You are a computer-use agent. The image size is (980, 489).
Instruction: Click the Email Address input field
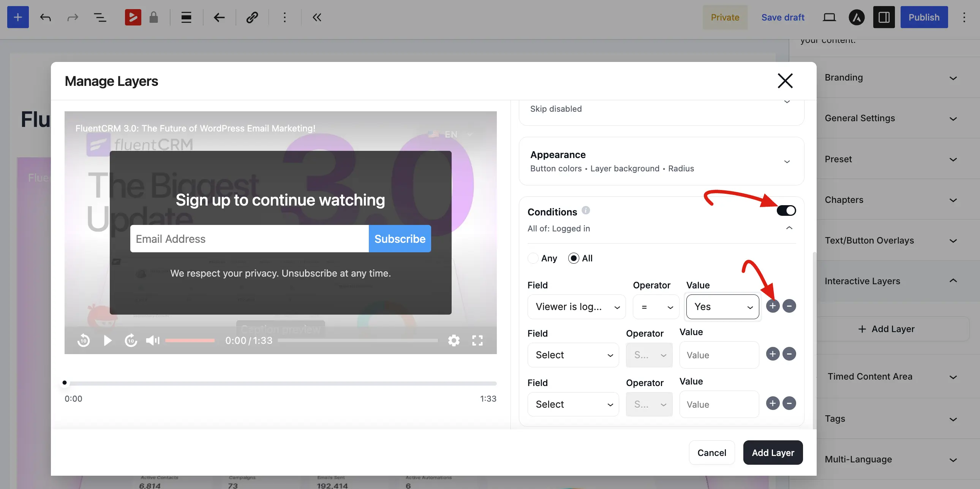250,239
